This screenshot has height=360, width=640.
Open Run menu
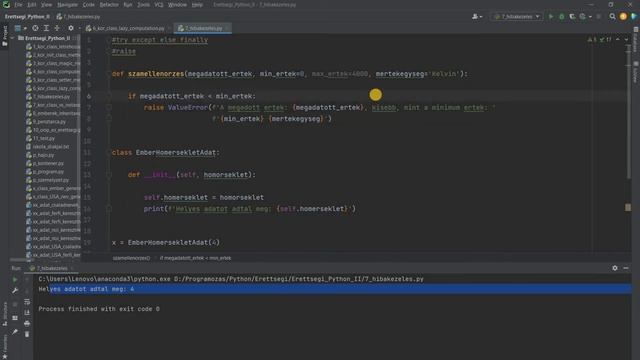coord(128,5)
